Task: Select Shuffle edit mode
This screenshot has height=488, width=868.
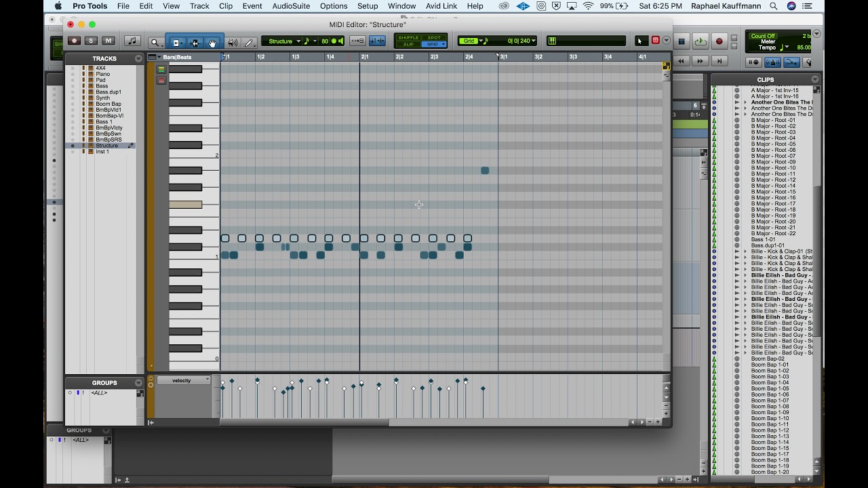Action: point(408,38)
